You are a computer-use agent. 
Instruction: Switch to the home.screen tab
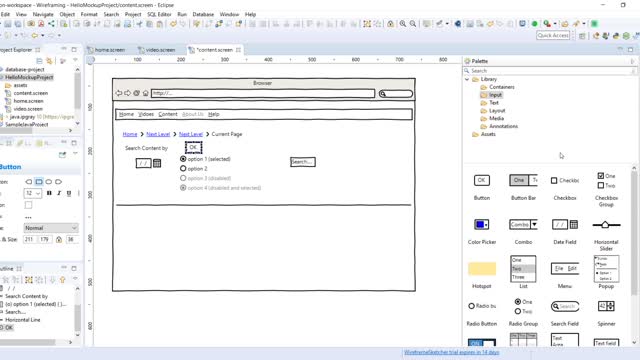pyautogui.click(x=106, y=50)
